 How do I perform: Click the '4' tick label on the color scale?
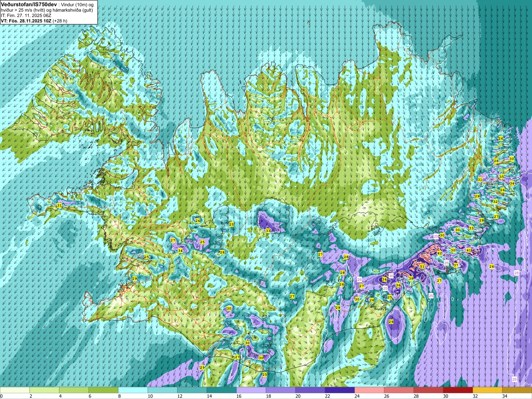click(60, 396)
